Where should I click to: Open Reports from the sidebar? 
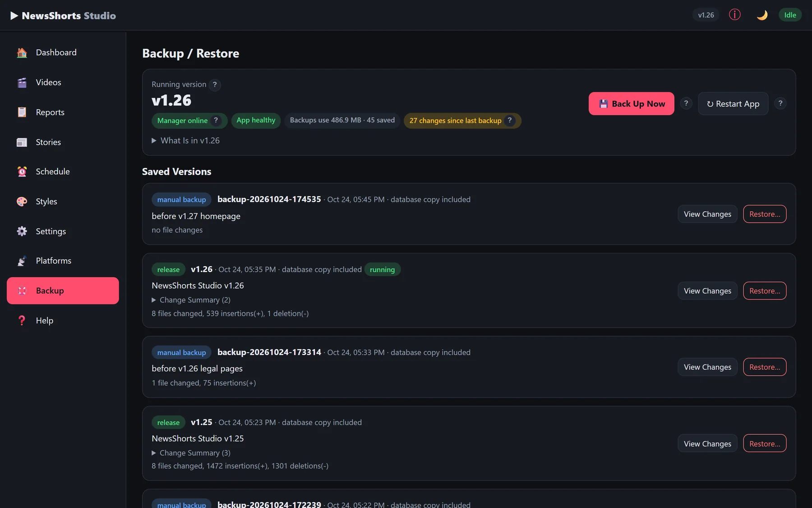(x=63, y=112)
